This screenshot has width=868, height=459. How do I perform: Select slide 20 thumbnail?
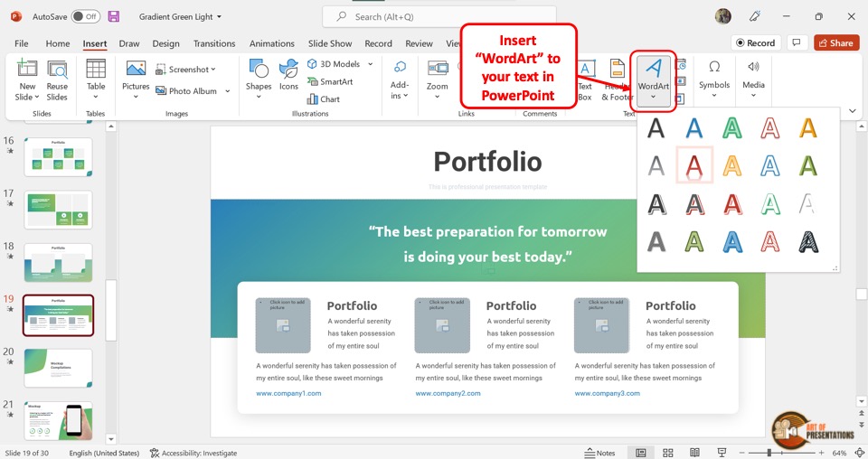pyautogui.click(x=58, y=369)
